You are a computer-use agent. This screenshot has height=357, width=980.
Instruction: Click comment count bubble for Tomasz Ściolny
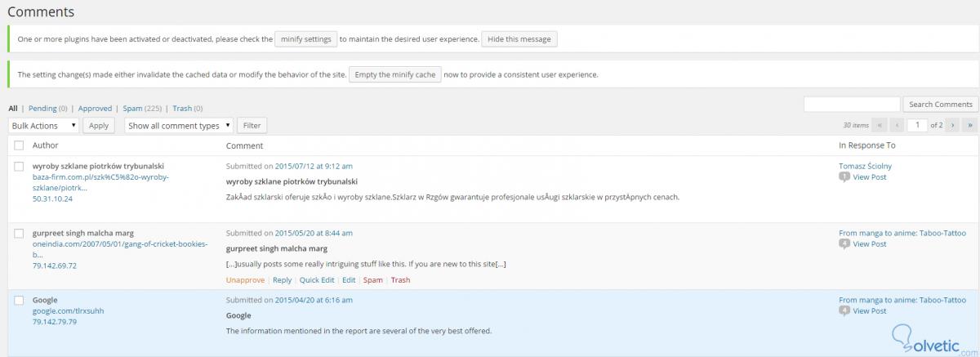(844, 177)
